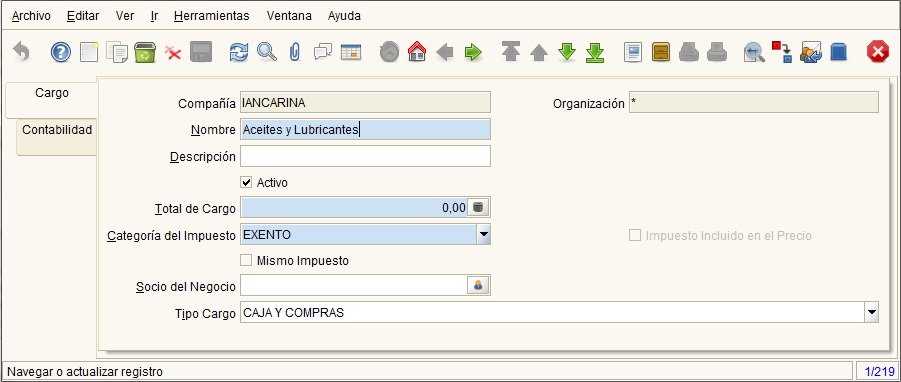
Task: Refresh data with the blue arrows icon
Action: tap(238, 53)
